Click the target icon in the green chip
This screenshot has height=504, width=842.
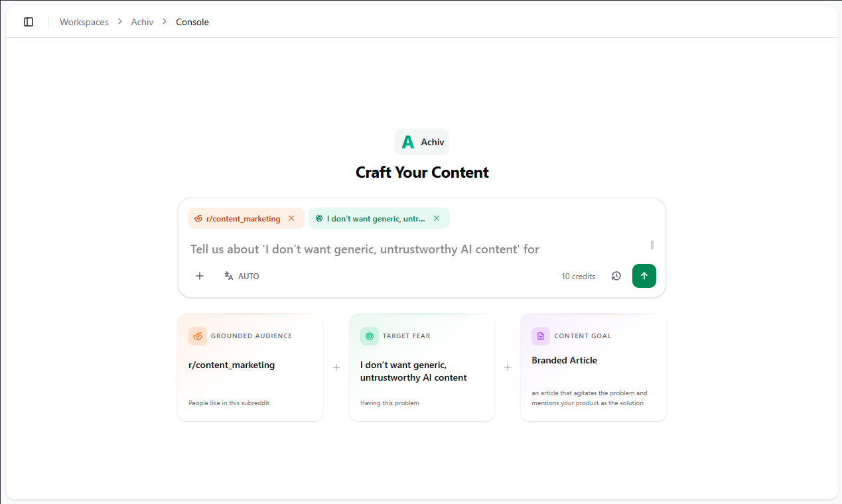[319, 218]
